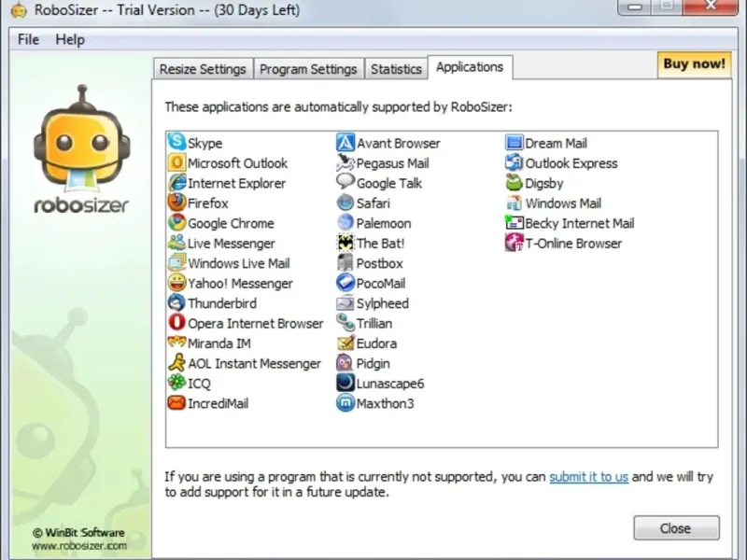This screenshot has width=747, height=560.
Task: Click the Becky Internet Mail icon
Action: [514, 222]
